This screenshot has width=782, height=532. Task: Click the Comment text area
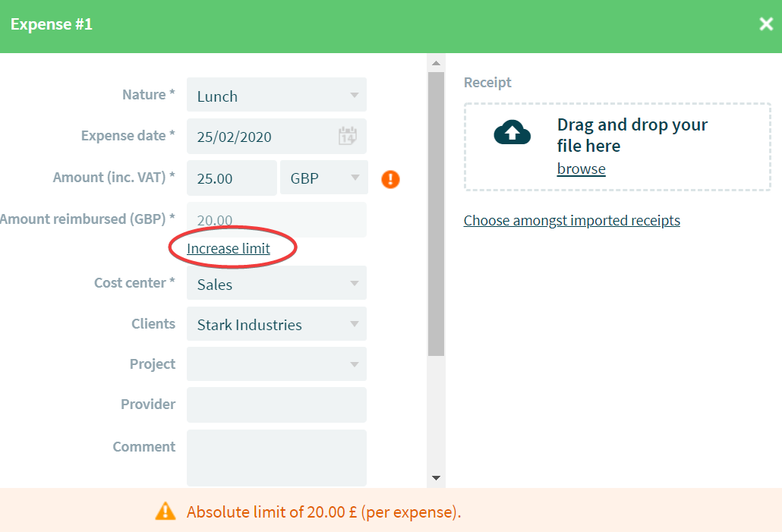point(277,458)
